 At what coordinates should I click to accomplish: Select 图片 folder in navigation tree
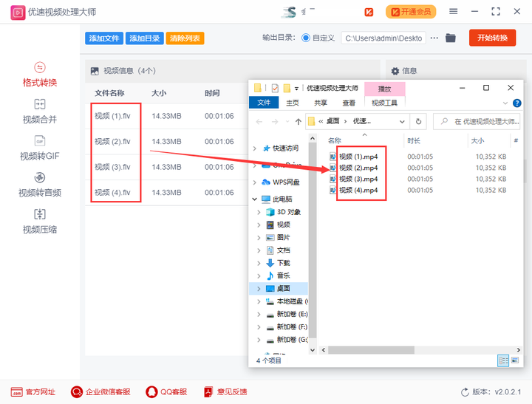(283, 237)
